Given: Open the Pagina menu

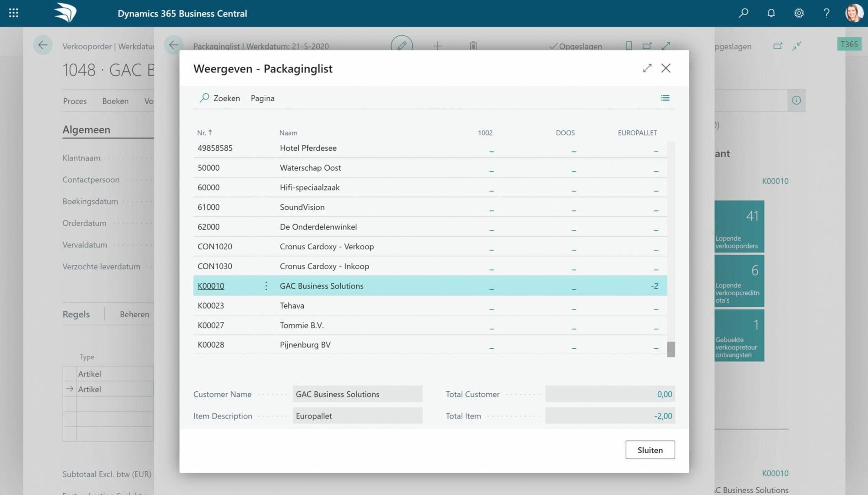Looking at the screenshot, I should tap(262, 98).
